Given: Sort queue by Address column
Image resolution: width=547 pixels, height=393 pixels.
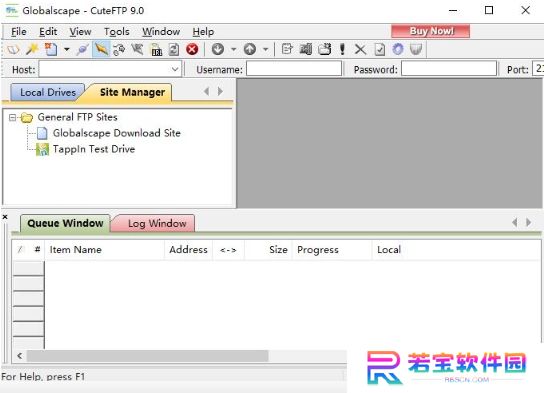Looking at the screenshot, I should coord(188,250).
